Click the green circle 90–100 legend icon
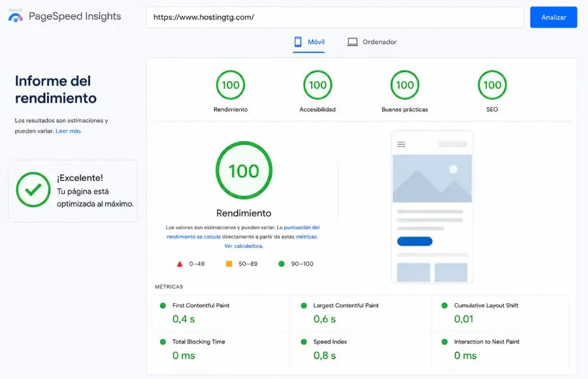 click(x=282, y=264)
